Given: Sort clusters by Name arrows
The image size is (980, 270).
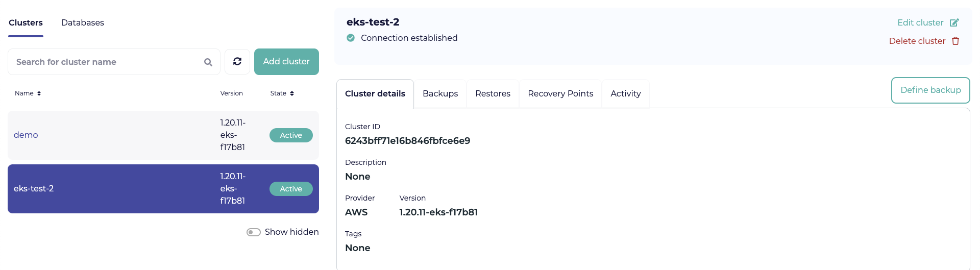Looking at the screenshot, I should coord(39,93).
